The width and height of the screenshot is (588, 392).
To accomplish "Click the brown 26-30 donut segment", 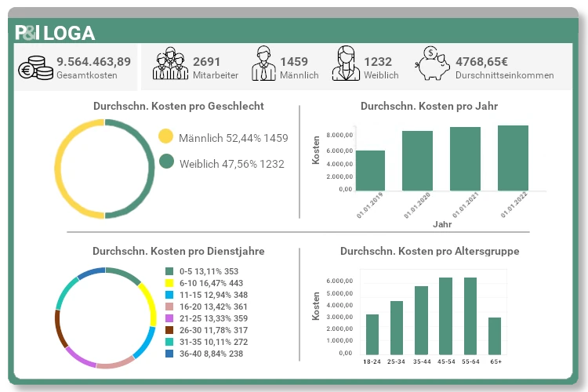I will coord(59,328).
